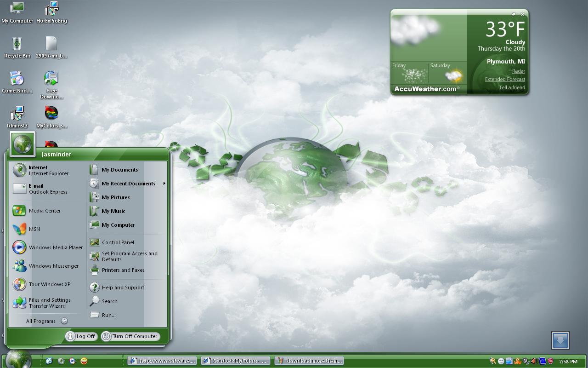588x368 pixels.
Task: Switch to the Stardock MyColors taskbar window
Action: (235, 361)
